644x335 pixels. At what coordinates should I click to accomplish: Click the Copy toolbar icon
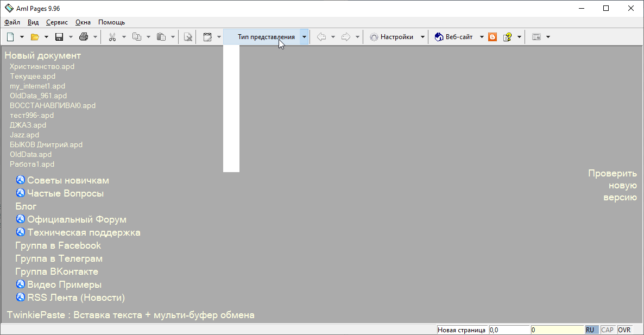[137, 37]
